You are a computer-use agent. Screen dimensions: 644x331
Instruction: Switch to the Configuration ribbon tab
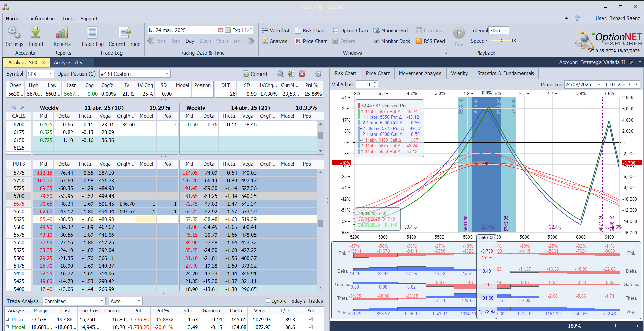[41, 18]
